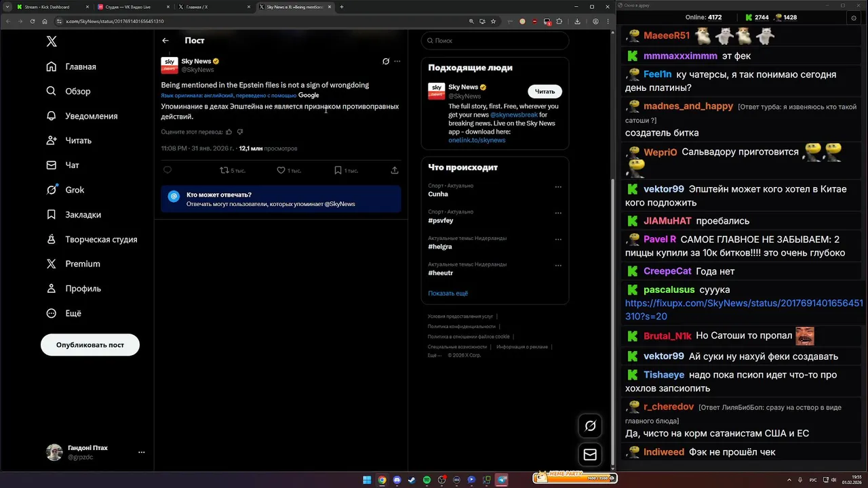Bookmark this page with the star icon

coord(494,21)
